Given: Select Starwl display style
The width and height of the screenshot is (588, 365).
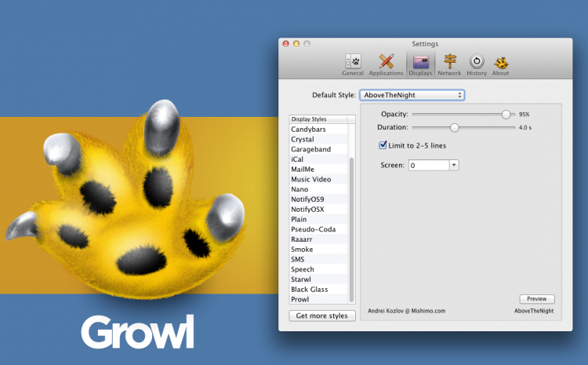Looking at the screenshot, I should 318,279.
